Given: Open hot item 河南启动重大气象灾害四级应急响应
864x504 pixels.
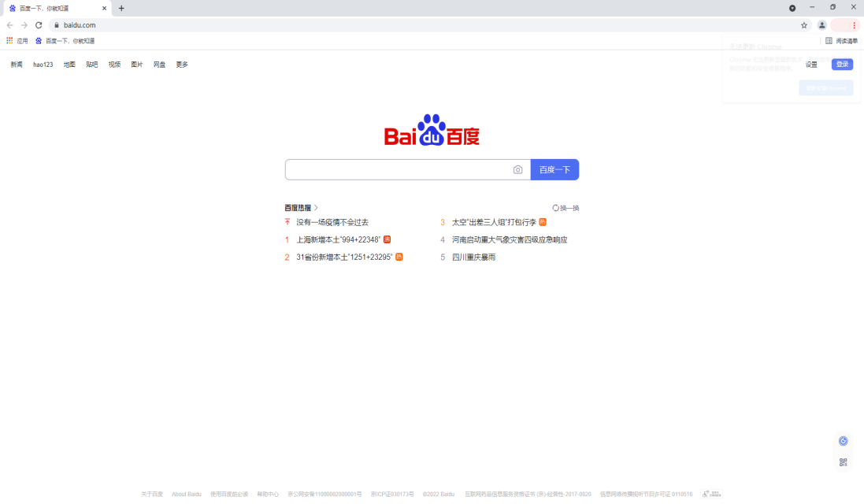Looking at the screenshot, I should coord(510,239).
